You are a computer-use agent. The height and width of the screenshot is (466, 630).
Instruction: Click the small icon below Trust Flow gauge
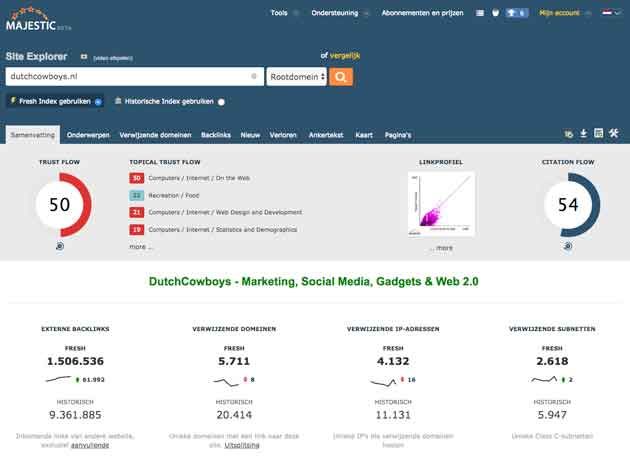pos(60,246)
